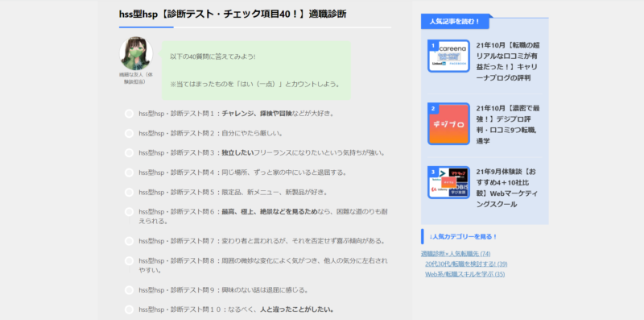Click text 問4 ずっと家の中にいると退屈する
This screenshot has height=320, width=644.
(x=242, y=172)
